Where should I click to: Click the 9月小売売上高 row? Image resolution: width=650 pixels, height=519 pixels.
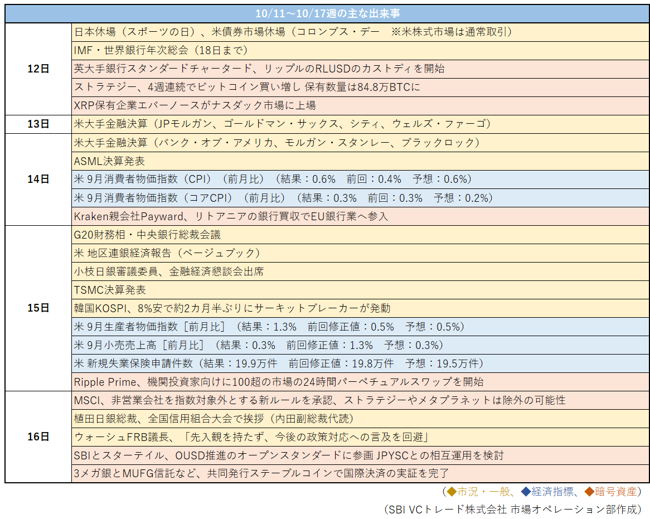360,345
